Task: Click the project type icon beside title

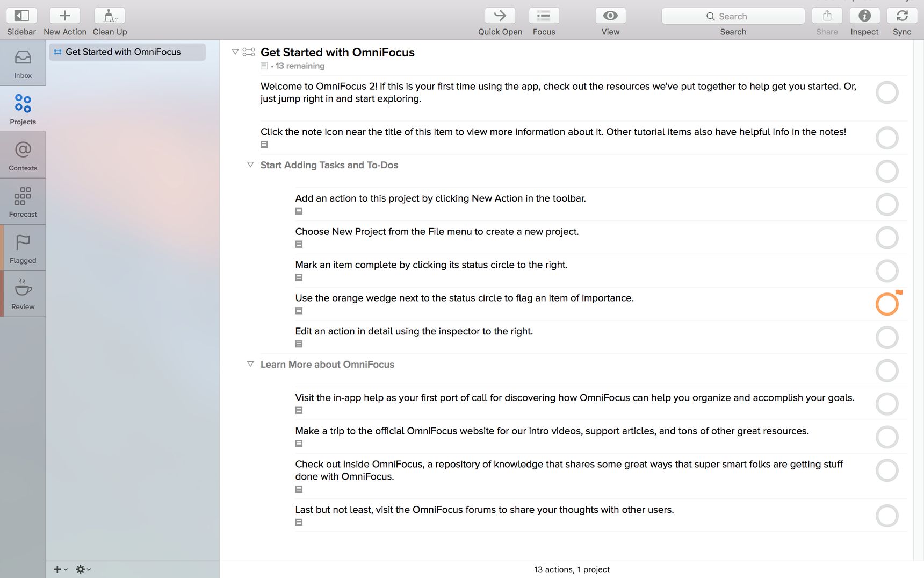Action: point(249,52)
